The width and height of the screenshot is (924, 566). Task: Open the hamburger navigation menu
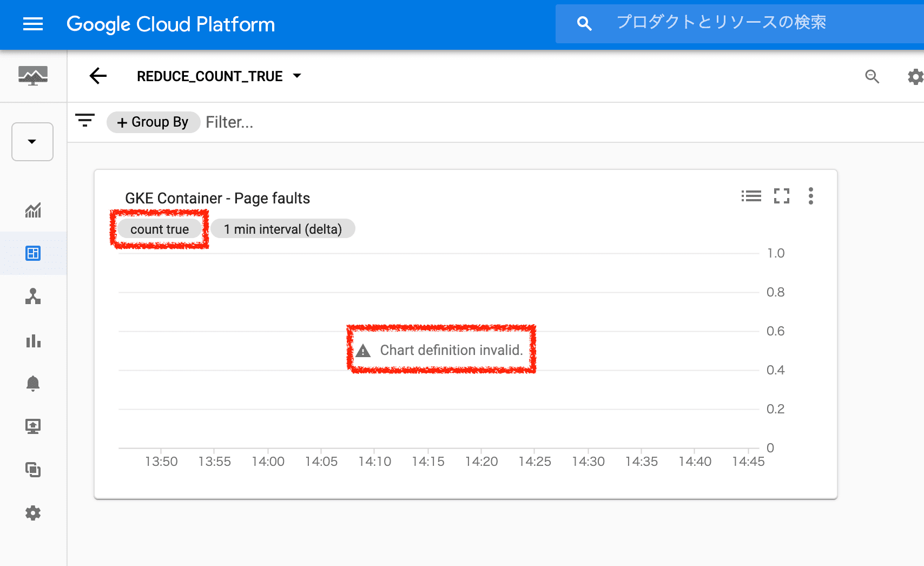(x=33, y=24)
